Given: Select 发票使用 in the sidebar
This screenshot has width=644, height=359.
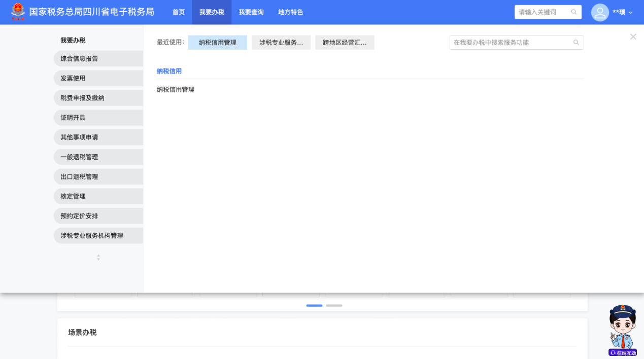Looking at the screenshot, I should click(73, 78).
